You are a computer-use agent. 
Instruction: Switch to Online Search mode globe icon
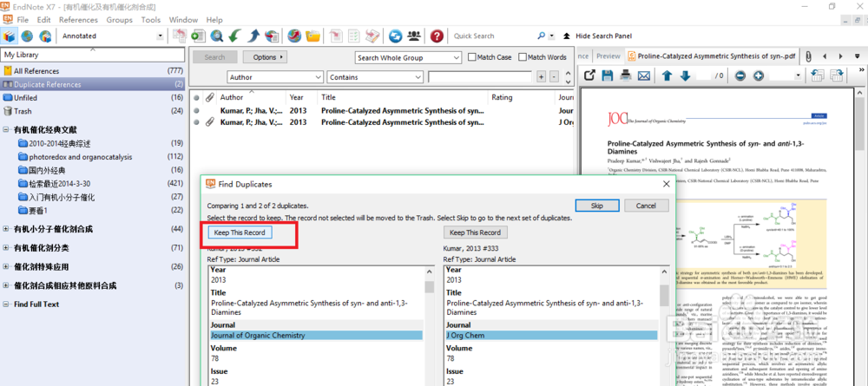(27, 36)
